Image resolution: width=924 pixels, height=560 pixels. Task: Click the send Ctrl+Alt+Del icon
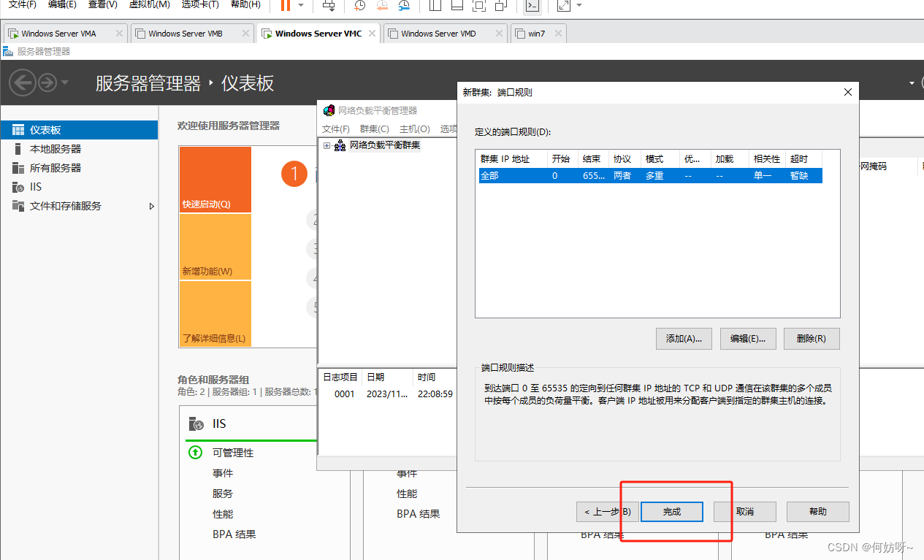tap(329, 6)
